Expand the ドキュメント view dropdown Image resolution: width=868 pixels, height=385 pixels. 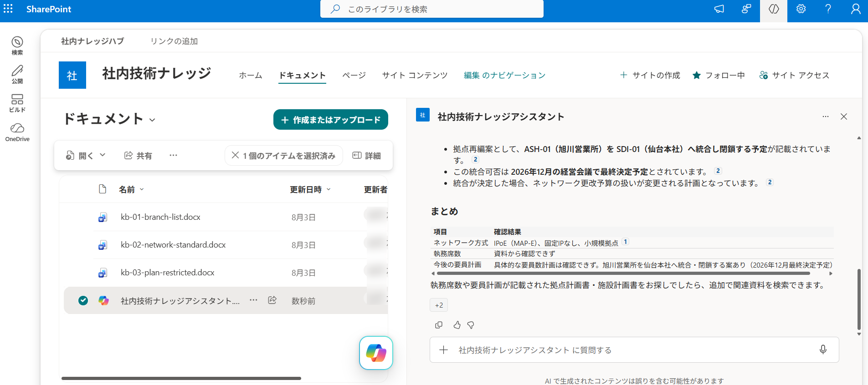[152, 120]
